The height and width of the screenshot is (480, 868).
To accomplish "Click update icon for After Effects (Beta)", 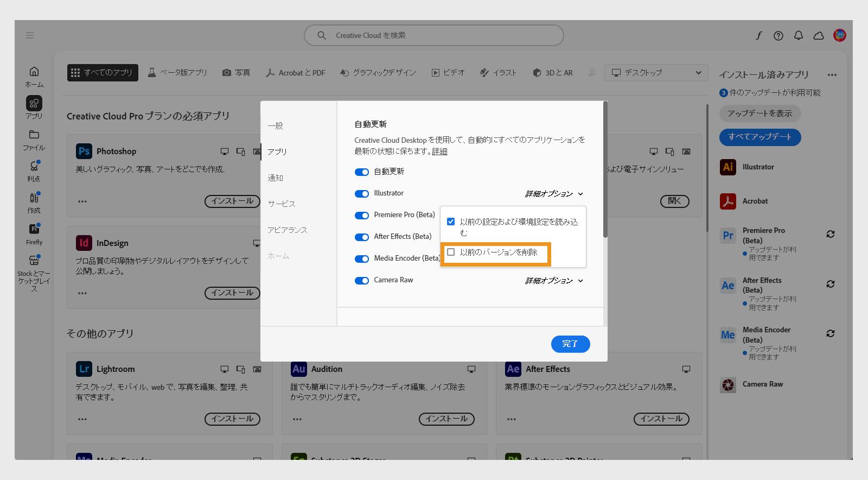I will click(x=830, y=284).
